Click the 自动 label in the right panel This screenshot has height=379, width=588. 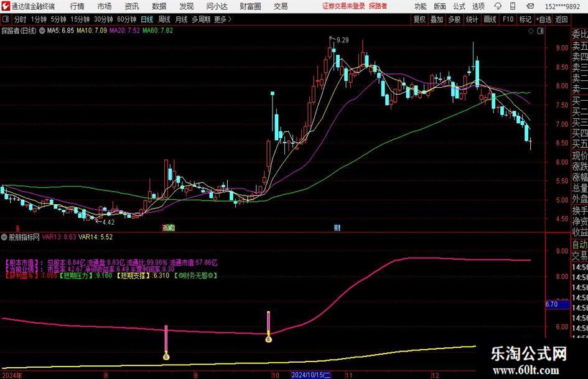click(579, 245)
